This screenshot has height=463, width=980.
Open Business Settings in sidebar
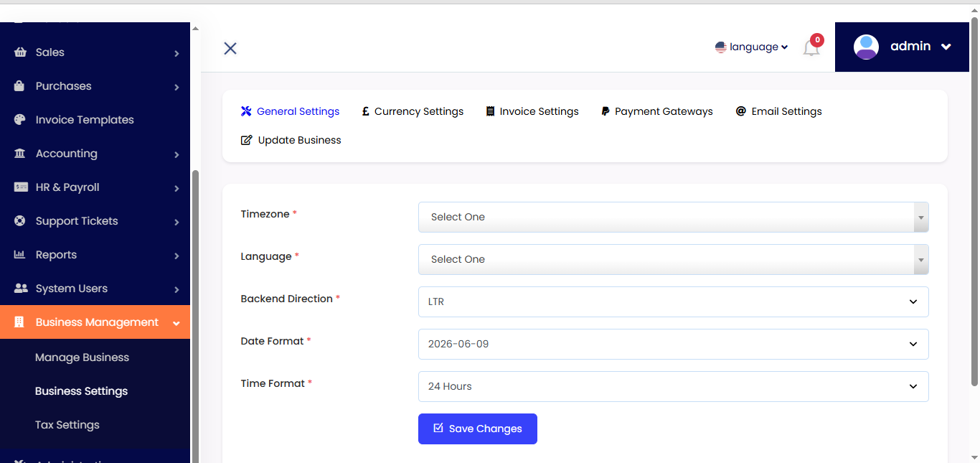coord(81,391)
